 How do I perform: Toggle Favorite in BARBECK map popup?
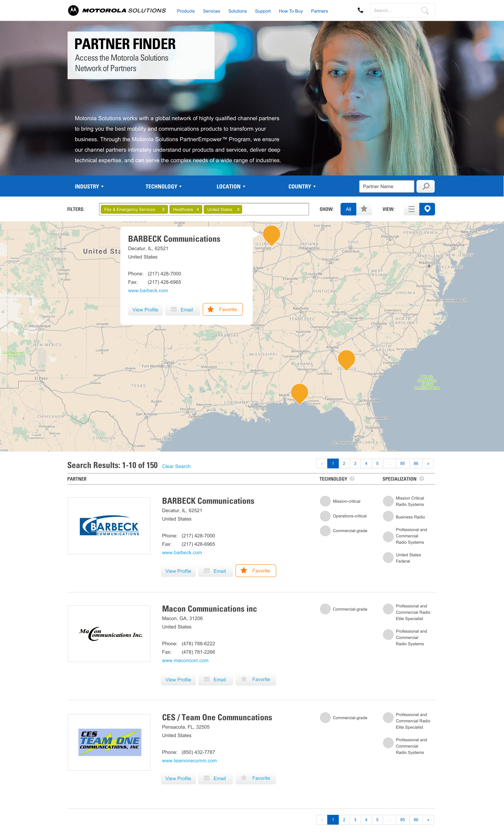pyautogui.click(x=223, y=309)
